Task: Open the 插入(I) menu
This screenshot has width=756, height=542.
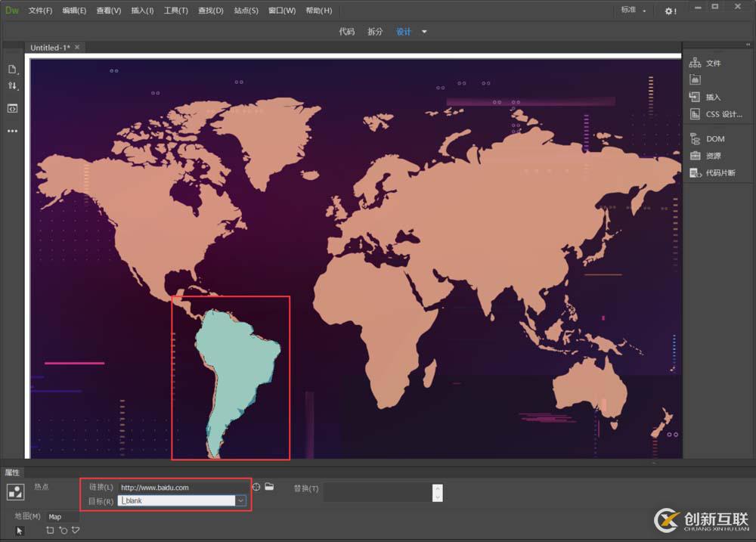Action: 142,11
